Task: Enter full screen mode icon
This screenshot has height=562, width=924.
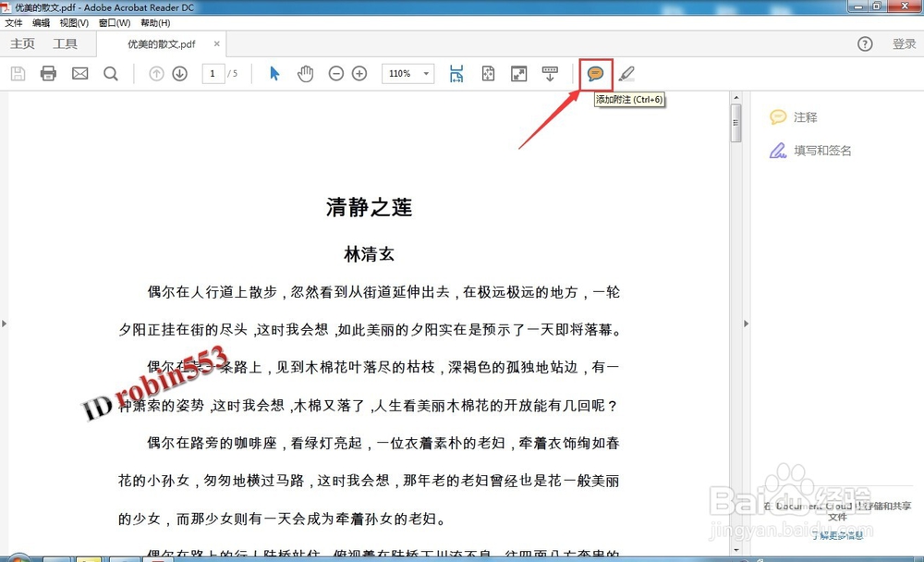Action: (519, 74)
